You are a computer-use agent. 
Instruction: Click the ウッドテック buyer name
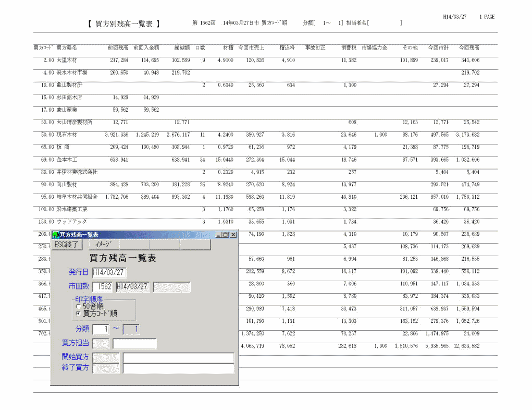click(x=71, y=222)
